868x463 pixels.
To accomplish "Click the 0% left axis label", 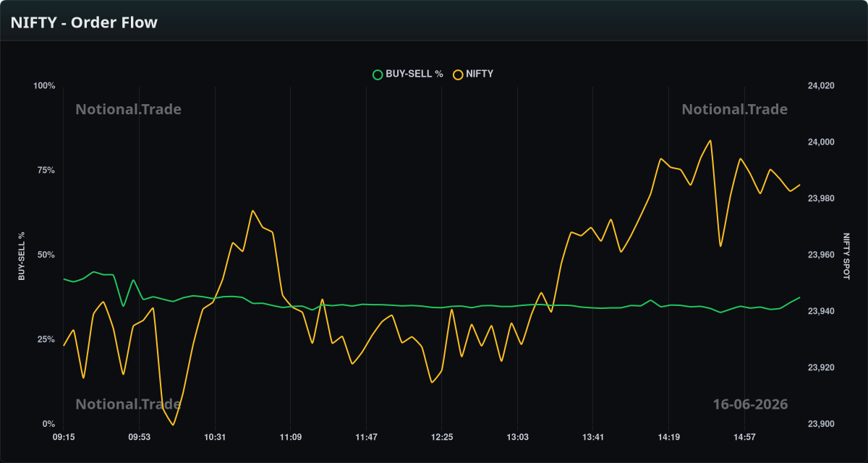I will (49, 424).
